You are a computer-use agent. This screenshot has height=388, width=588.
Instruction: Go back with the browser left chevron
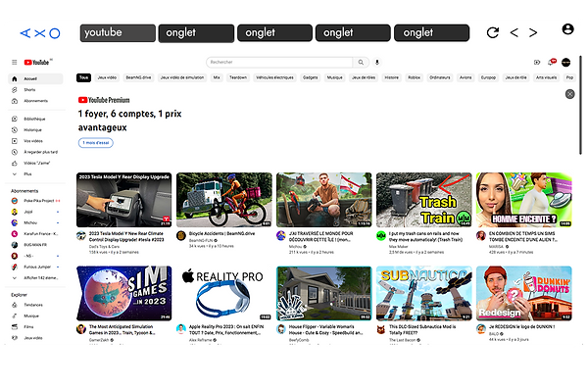[514, 32]
